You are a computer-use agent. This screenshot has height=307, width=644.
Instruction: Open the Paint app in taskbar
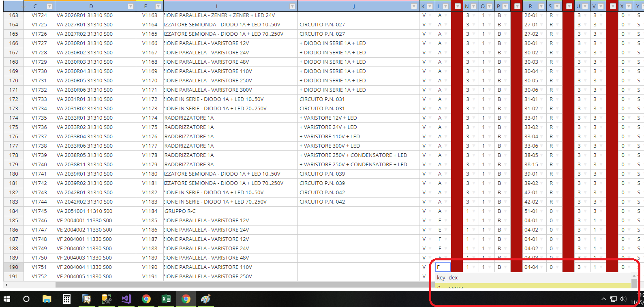(x=206, y=299)
